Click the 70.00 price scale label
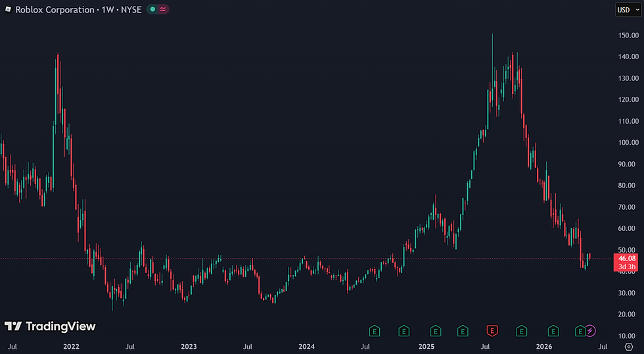The height and width of the screenshot is (354, 644). 627,207
